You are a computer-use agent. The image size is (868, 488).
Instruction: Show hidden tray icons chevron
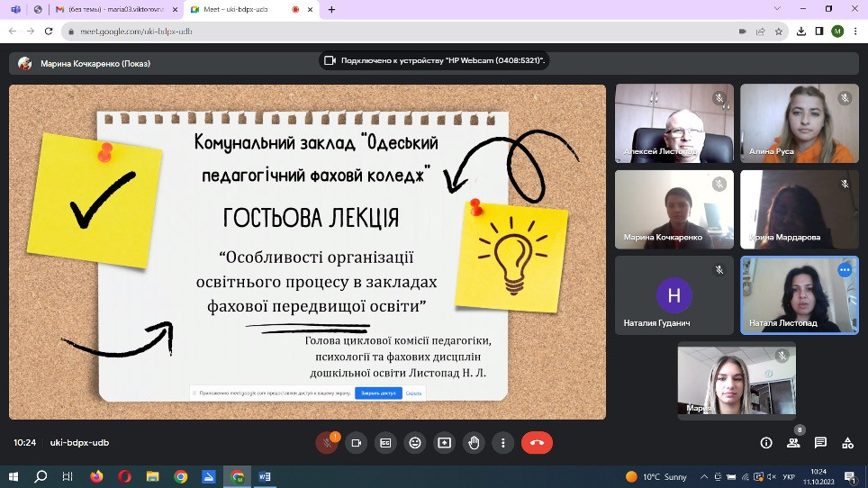703,476
